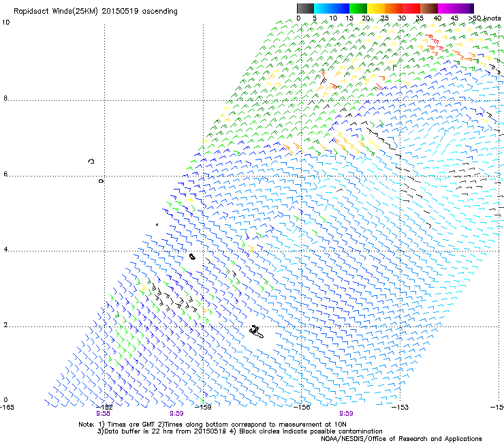Screen dimensions: 504x443
Task: Click the red 30-35 knots legend segment
Action: tap(411, 8)
